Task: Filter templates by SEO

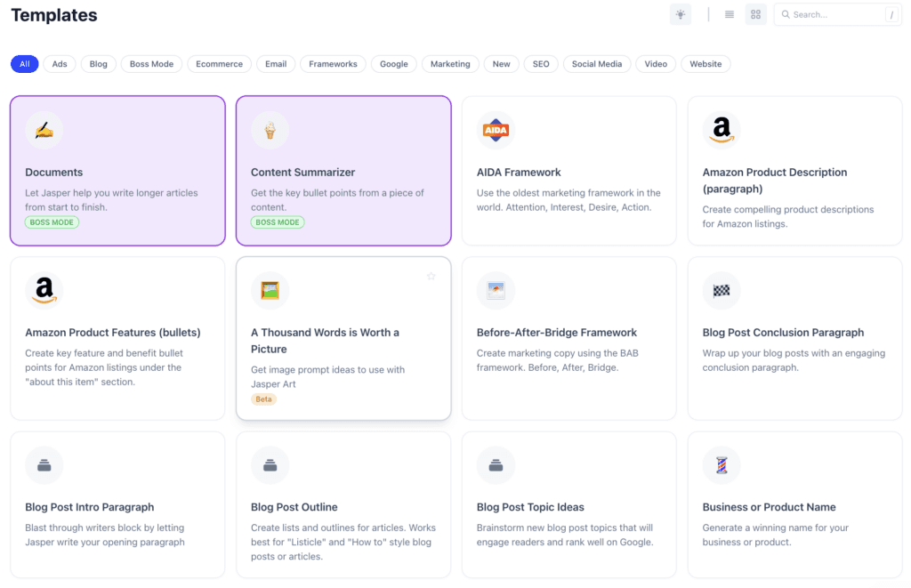Action: point(541,64)
